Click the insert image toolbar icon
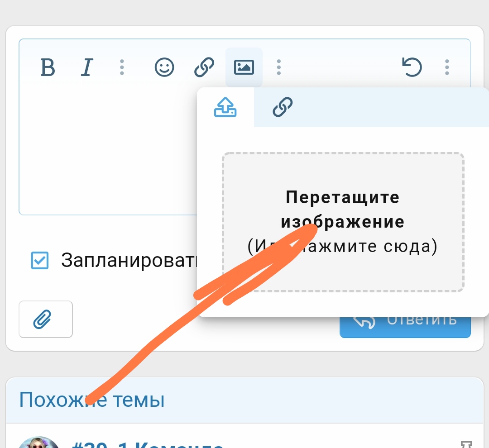This screenshot has height=448, width=489. [x=244, y=67]
